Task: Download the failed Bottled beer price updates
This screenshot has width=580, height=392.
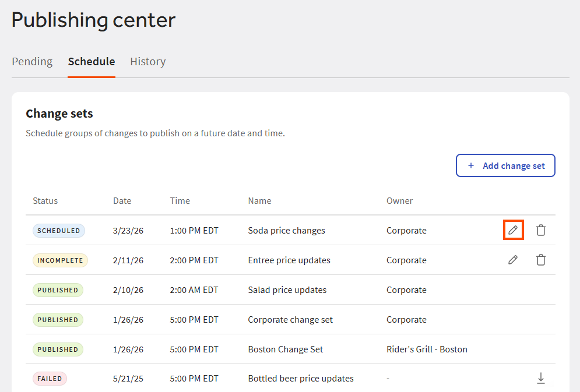Action: click(x=541, y=379)
